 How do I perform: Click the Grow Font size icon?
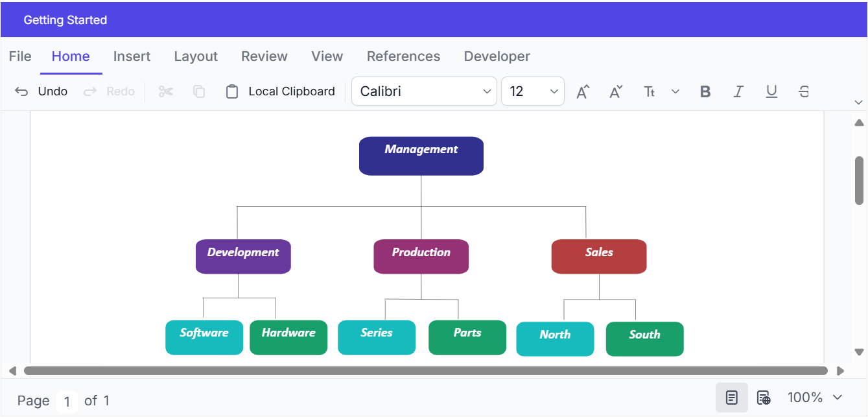[x=583, y=91]
